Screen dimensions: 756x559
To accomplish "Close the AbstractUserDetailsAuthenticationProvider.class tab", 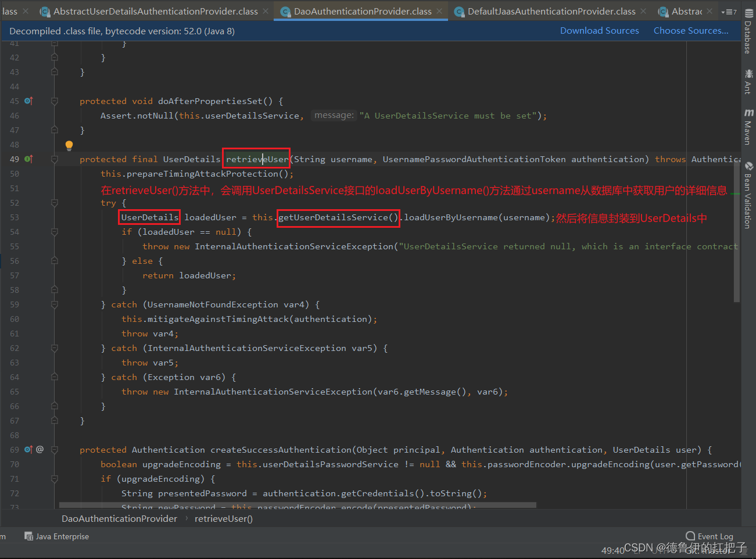I will click(x=266, y=11).
